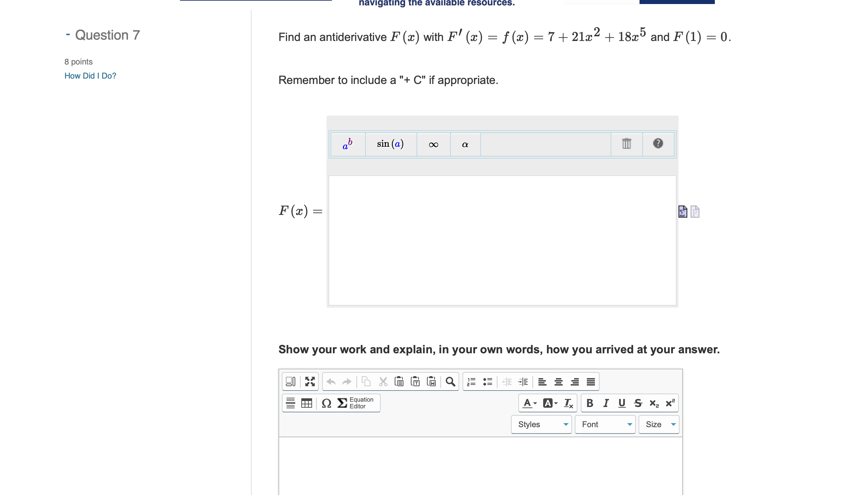Open the Size dropdown

coord(658,424)
